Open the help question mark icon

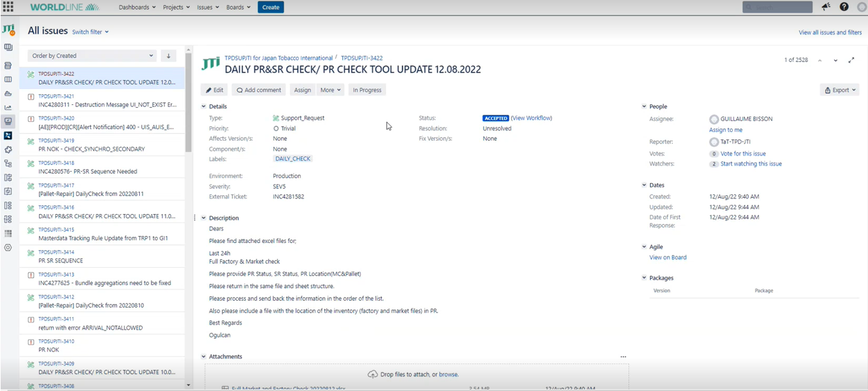coord(844,7)
